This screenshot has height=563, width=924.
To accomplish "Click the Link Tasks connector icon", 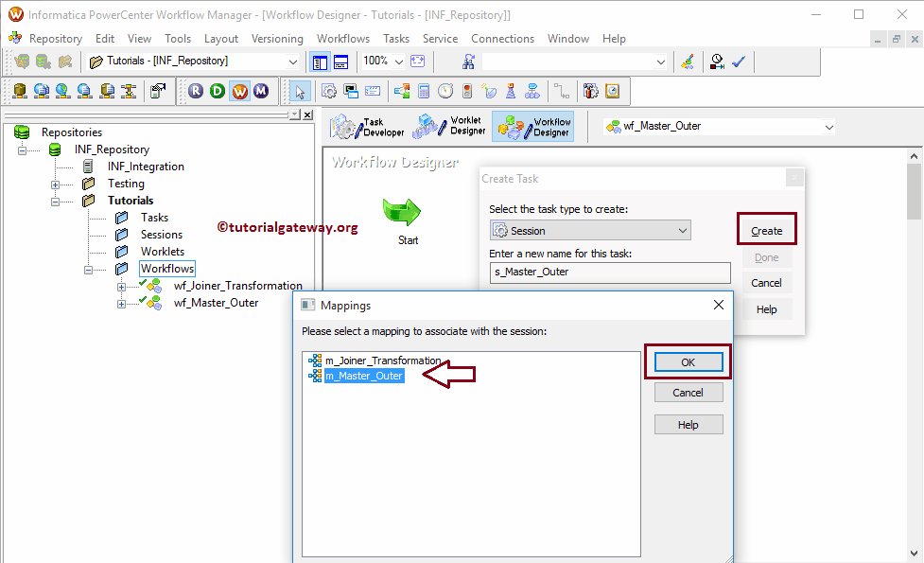I will pyautogui.click(x=562, y=92).
